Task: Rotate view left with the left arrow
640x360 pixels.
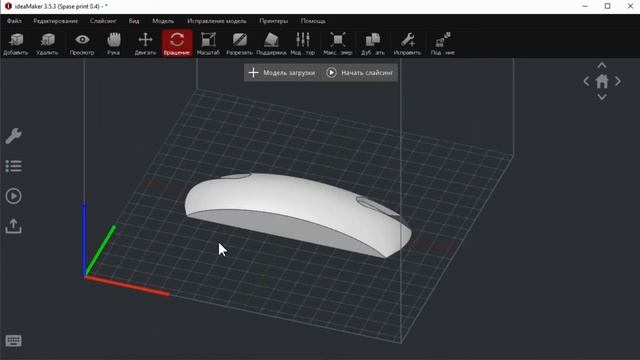Action: [587, 81]
